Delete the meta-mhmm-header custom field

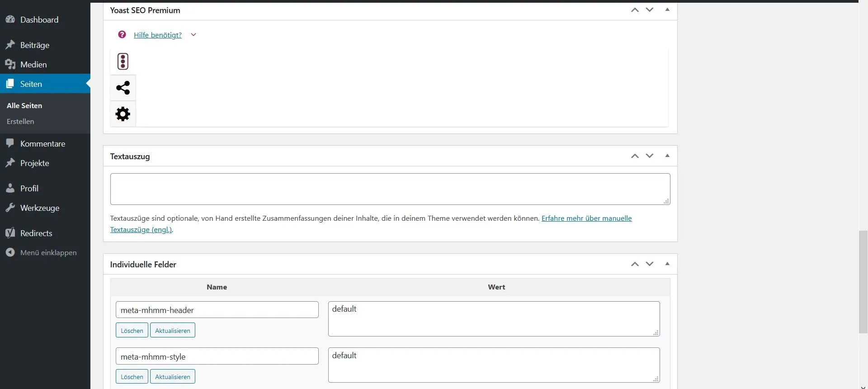(132, 330)
